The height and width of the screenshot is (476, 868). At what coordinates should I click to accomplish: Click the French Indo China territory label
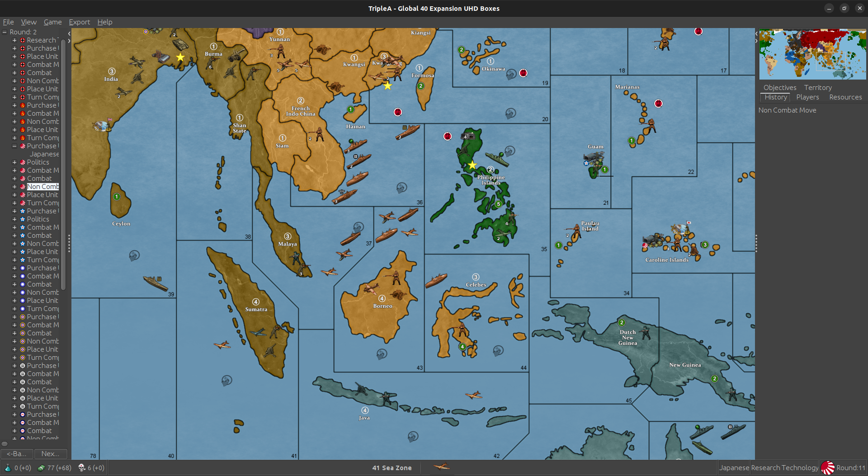[301, 111]
